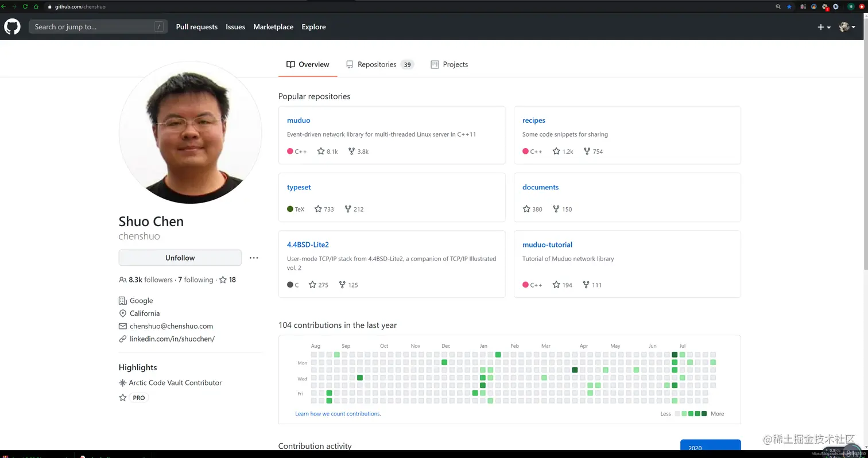
Task: Open the browser home page icon
Action: coord(36,6)
